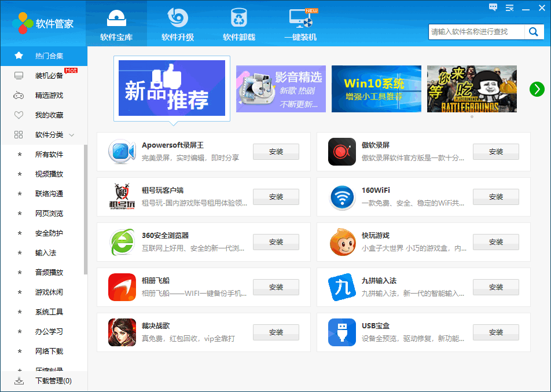Install 360安全浏览器
This screenshot has width=551, height=392.
click(x=276, y=242)
